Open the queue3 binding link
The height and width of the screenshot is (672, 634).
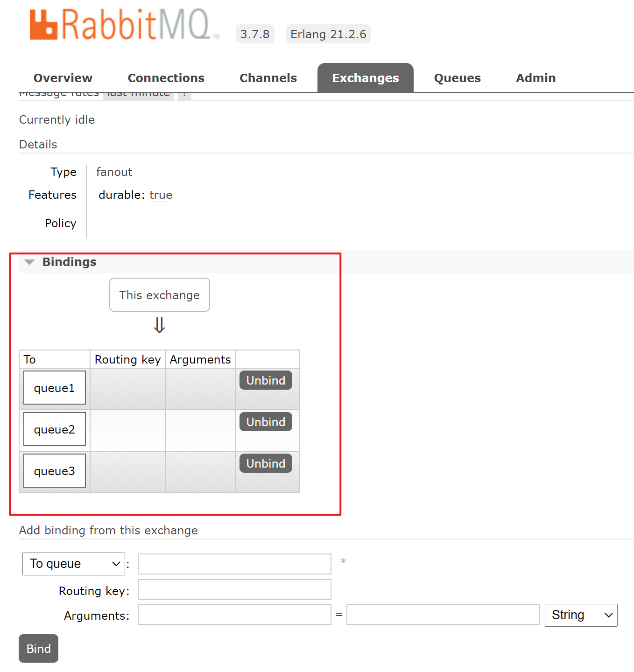pyautogui.click(x=55, y=471)
